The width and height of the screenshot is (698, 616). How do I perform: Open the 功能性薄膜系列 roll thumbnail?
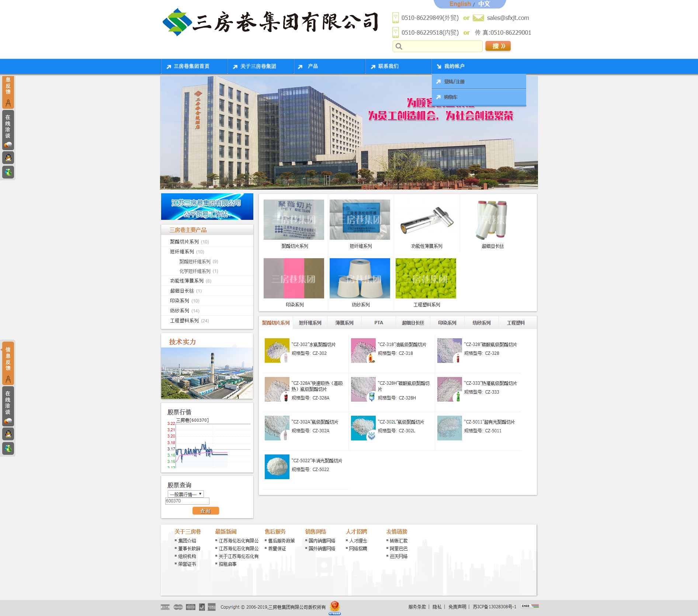click(x=426, y=219)
